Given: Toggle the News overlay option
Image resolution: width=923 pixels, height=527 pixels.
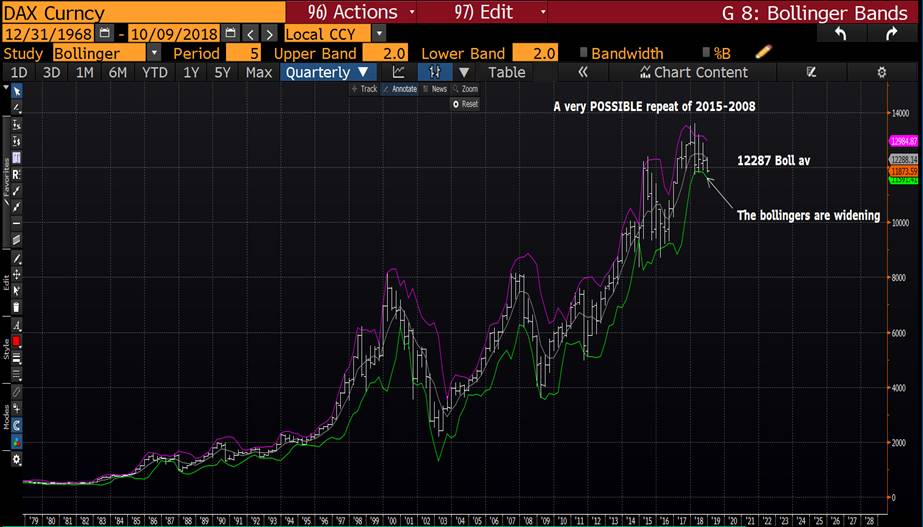Looking at the screenshot, I should [x=435, y=89].
